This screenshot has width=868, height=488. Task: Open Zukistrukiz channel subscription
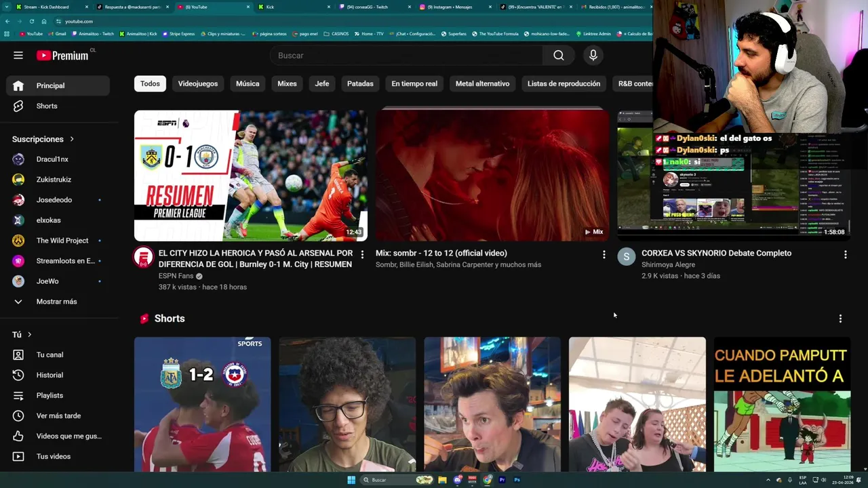tap(58, 180)
